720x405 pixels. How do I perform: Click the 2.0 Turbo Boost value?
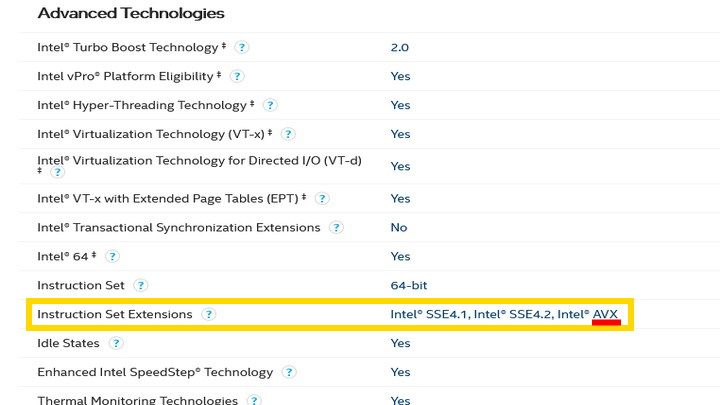[x=399, y=47]
